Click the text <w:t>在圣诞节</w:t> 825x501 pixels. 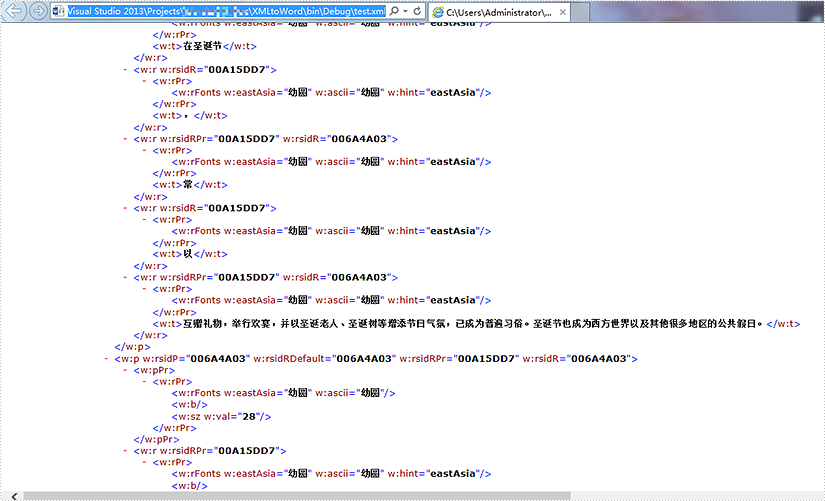pos(205,46)
